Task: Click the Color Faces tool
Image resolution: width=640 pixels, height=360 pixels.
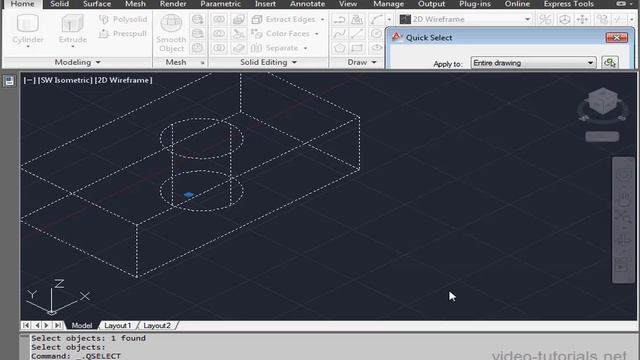Action: coord(281,33)
